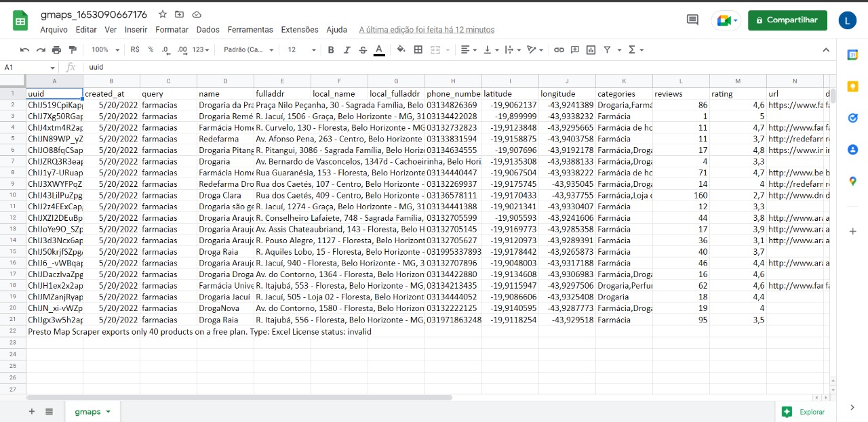Switch to the gmaps sheet tab
This screenshot has height=422, width=868.
coord(87,411)
